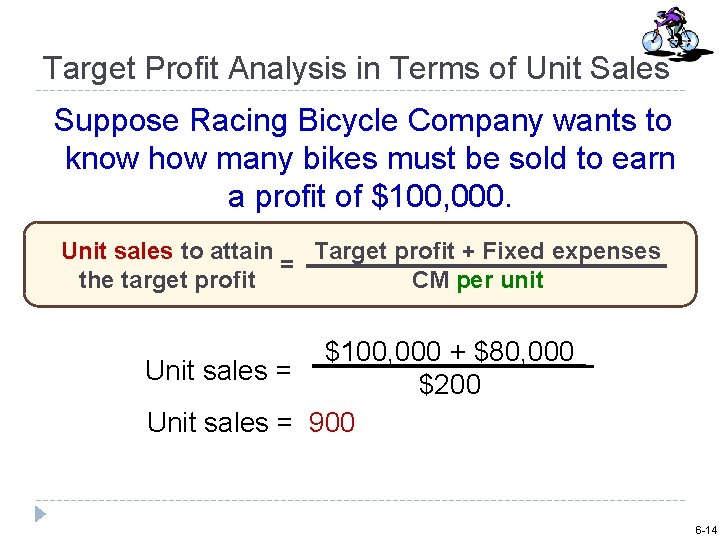
Task: Select the Target Profit Analysis title
Action: pos(355,68)
